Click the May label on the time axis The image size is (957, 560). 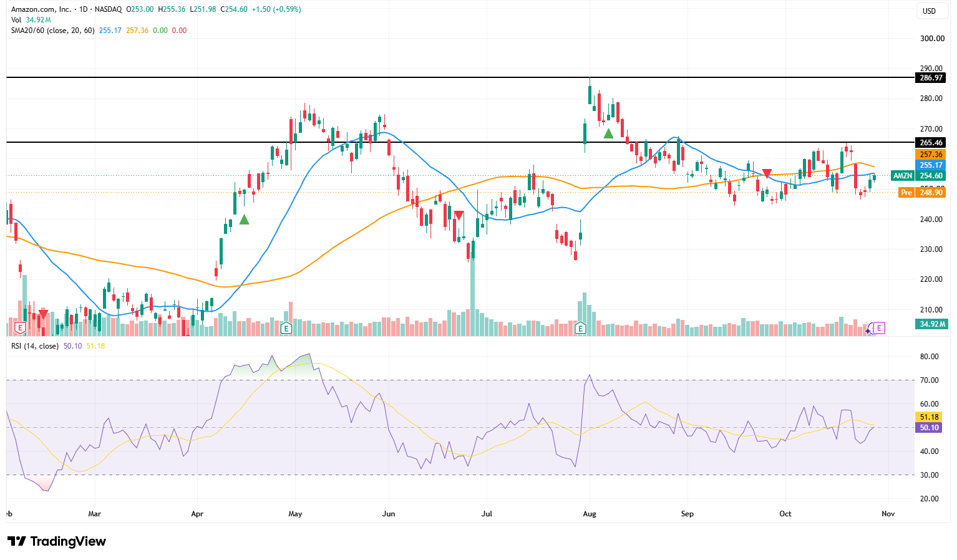click(x=295, y=514)
